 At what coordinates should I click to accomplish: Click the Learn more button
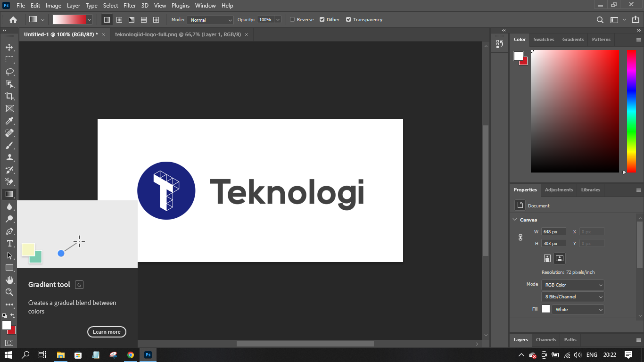(107, 332)
